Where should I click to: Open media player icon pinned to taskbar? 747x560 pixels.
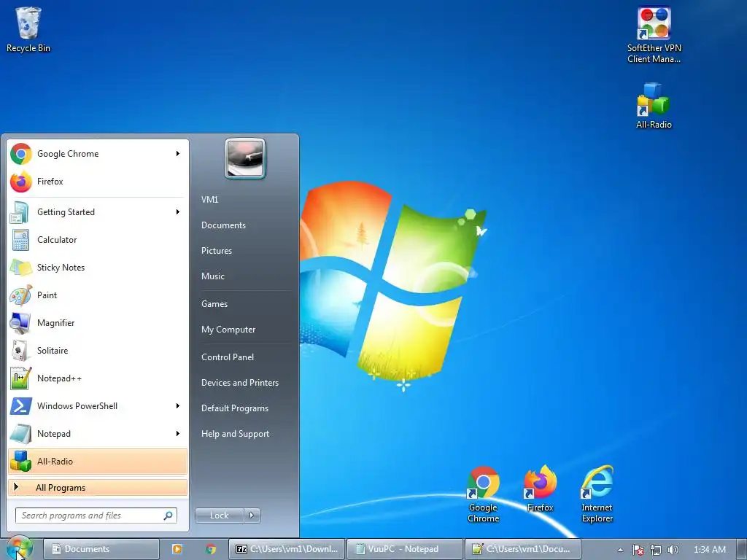177,549
